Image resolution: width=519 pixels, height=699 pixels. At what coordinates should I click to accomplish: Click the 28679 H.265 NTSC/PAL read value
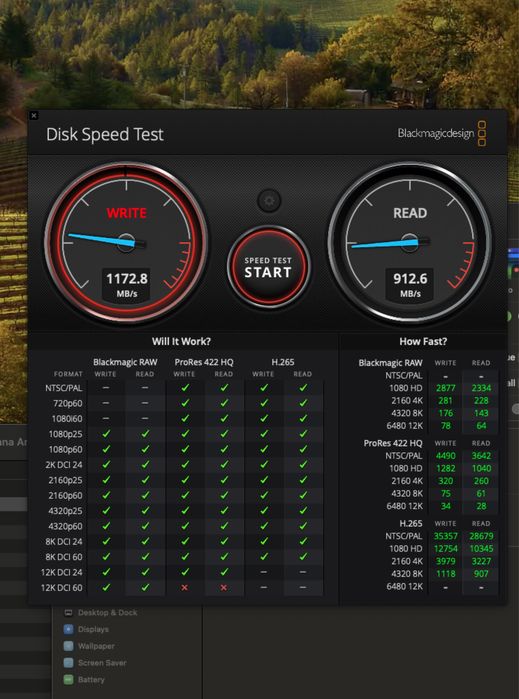click(x=481, y=536)
